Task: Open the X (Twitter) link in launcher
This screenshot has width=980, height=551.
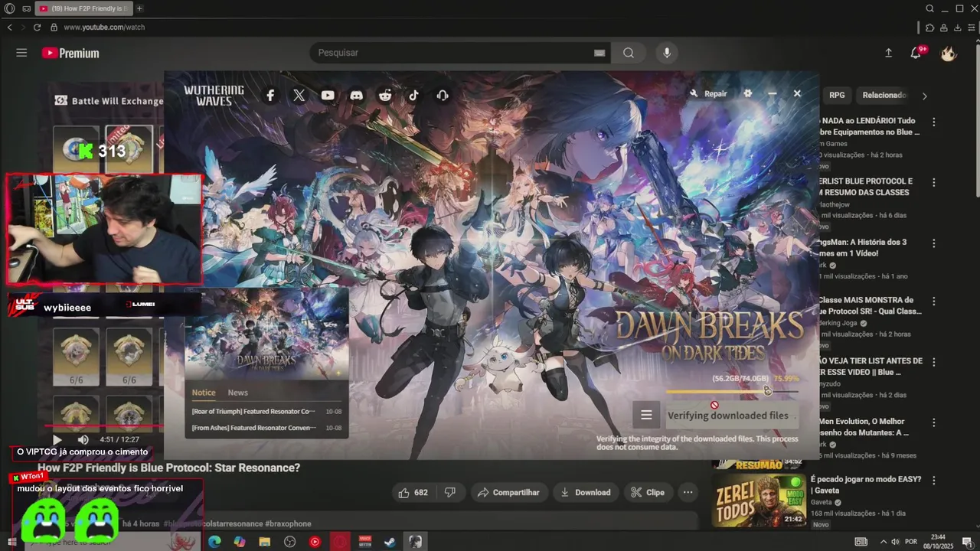Action: coord(299,95)
